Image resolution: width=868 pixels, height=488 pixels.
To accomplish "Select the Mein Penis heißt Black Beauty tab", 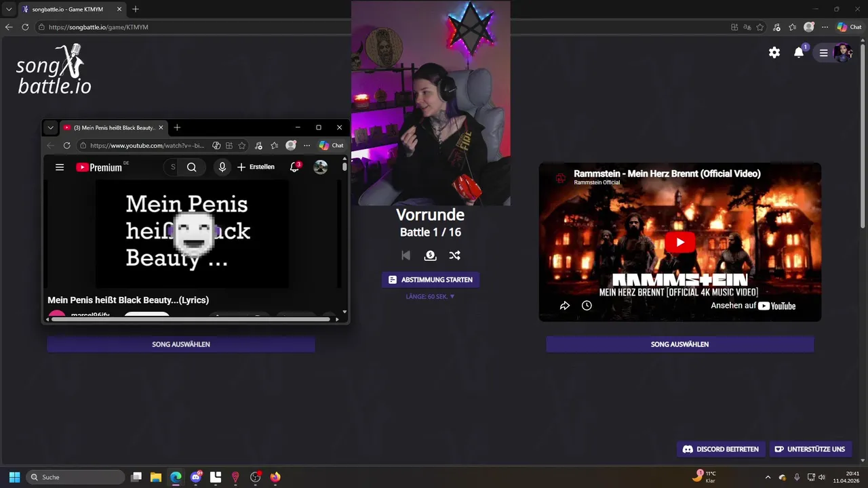I will (x=112, y=127).
